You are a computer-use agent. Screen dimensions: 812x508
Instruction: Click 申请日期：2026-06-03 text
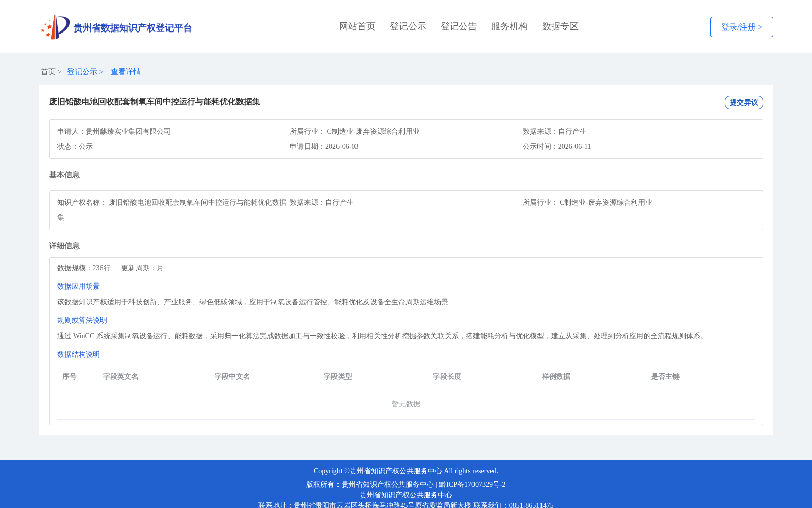[324, 146]
